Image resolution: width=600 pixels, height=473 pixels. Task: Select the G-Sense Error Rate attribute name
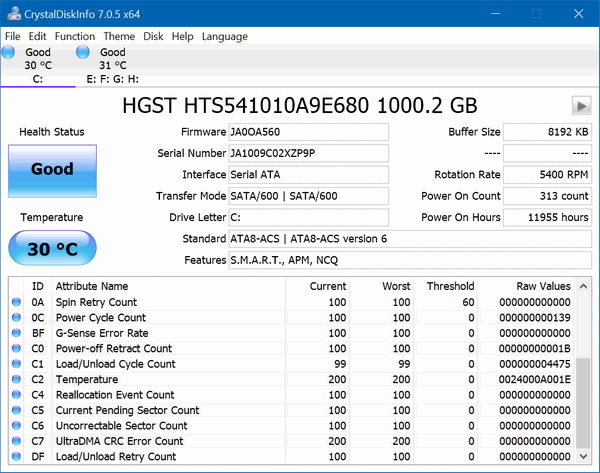tap(102, 333)
